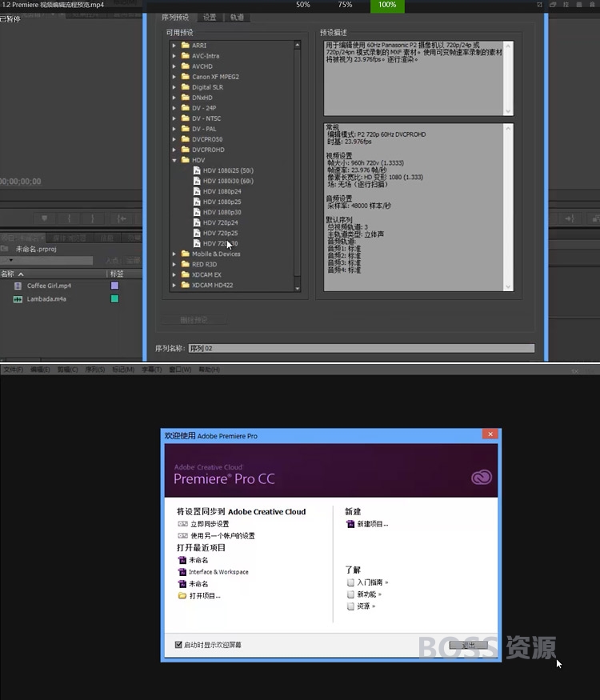Screen dimensions: 600x700
Task: Toggle 启动时显示欢迎屏幕 checkbox
Action: click(x=178, y=645)
